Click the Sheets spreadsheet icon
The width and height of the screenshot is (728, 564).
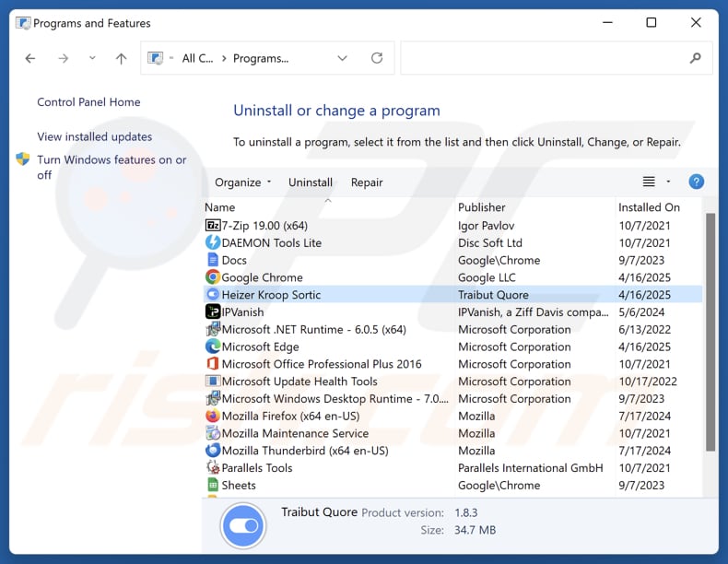(213, 485)
